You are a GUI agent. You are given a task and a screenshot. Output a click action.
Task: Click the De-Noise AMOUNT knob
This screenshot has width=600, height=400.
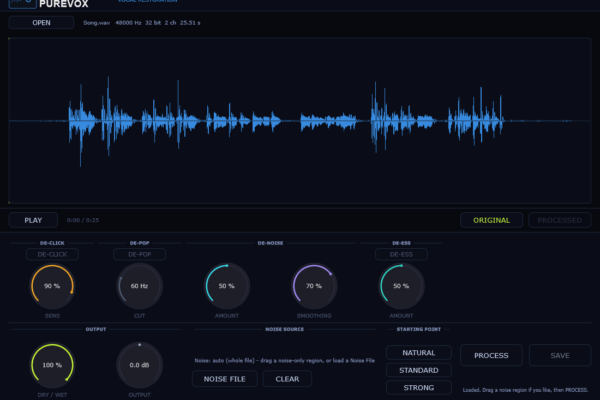point(227,286)
